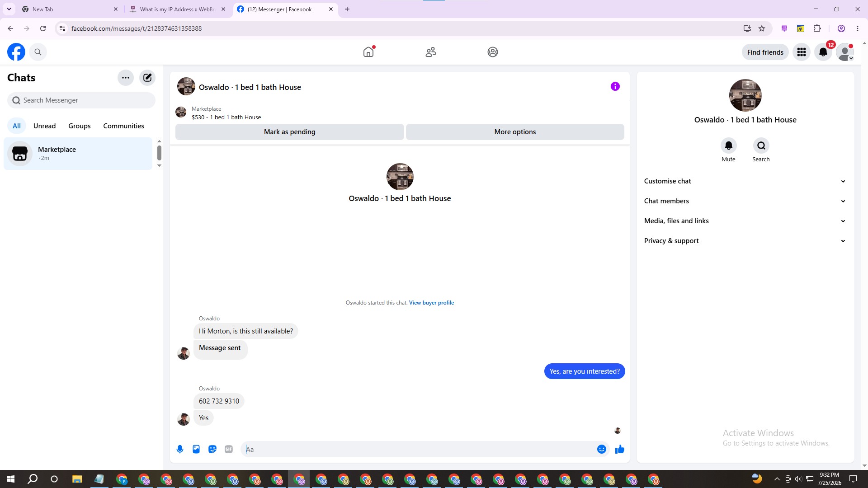View site information icon in address bar
This screenshot has height=488, width=868.
tap(62, 28)
